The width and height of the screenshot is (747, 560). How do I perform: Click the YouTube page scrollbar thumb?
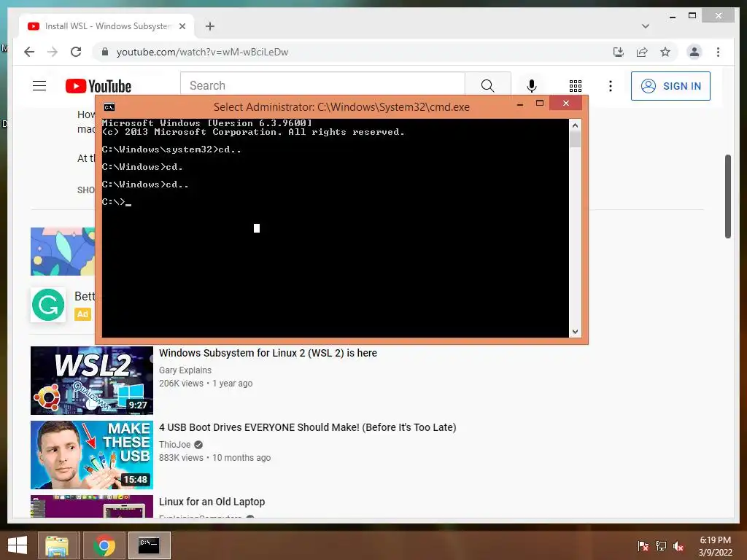pyautogui.click(x=727, y=196)
